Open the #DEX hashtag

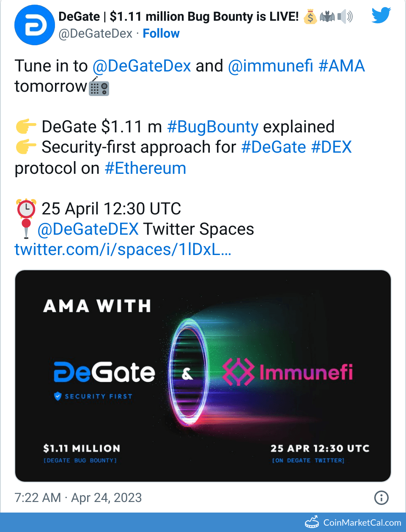click(x=331, y=147)
